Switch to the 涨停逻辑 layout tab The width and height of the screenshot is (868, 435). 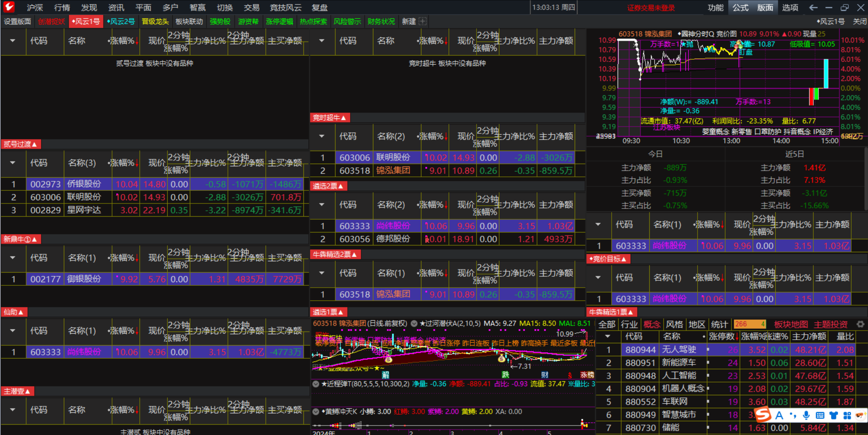point(279,21)
